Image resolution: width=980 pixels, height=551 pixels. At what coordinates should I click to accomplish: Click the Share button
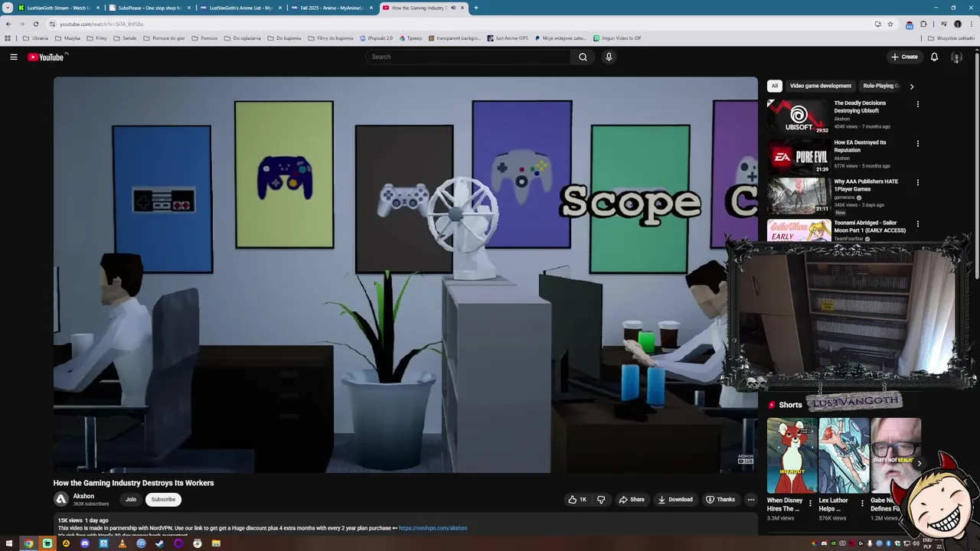[632, 500]
